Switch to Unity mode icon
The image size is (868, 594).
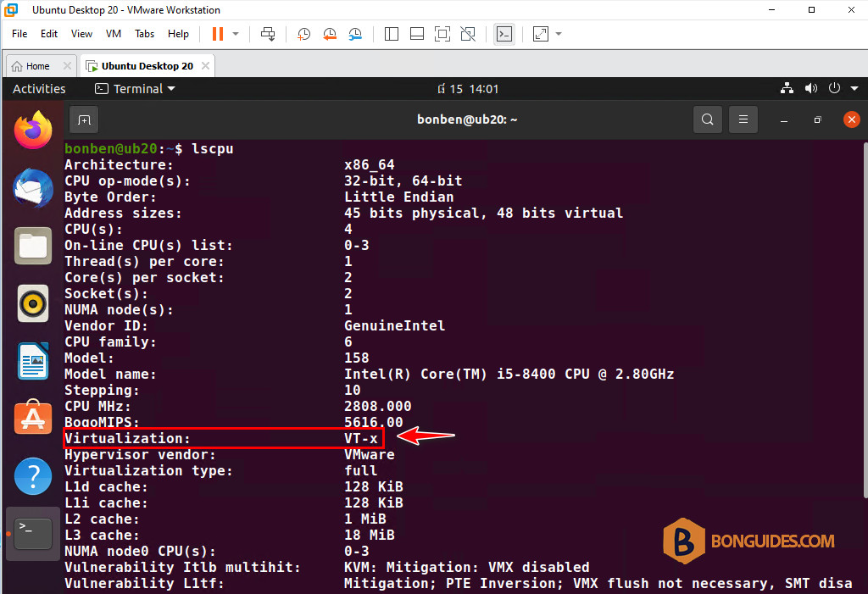tap(468, 34)
